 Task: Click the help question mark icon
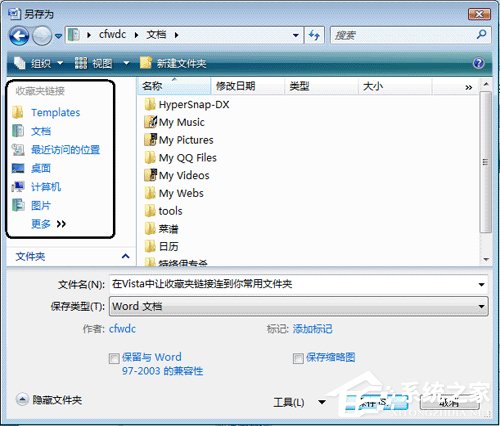(479, 63)
